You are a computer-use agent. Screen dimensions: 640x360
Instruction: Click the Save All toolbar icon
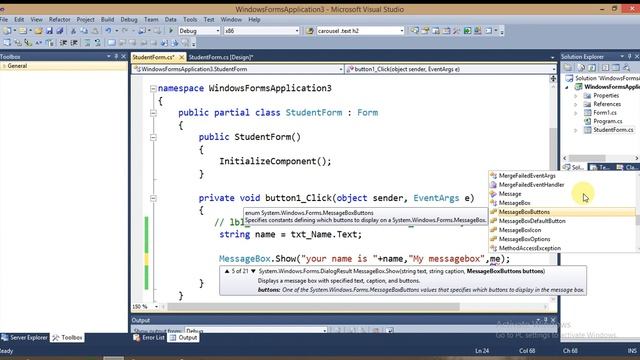(x=60, y=31)
